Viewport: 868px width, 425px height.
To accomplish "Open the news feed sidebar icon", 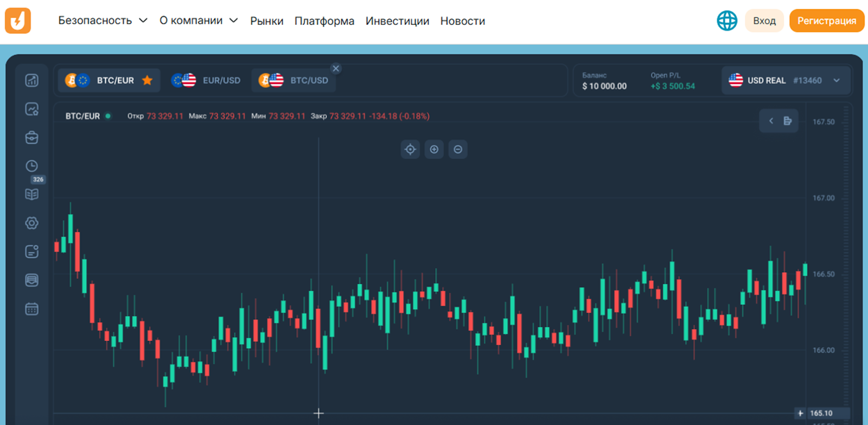I will click(32, 280).
